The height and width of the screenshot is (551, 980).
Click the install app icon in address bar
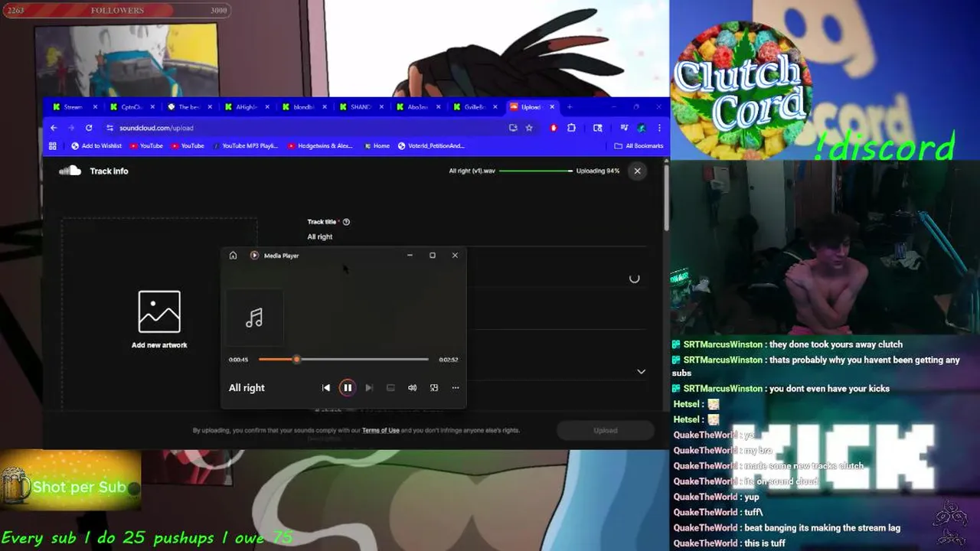(513, 128)
